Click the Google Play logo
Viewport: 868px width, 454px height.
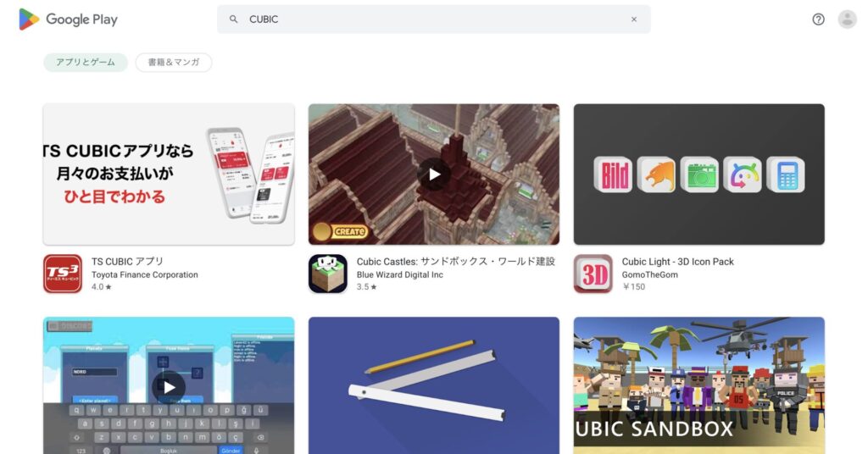[68, 19]
